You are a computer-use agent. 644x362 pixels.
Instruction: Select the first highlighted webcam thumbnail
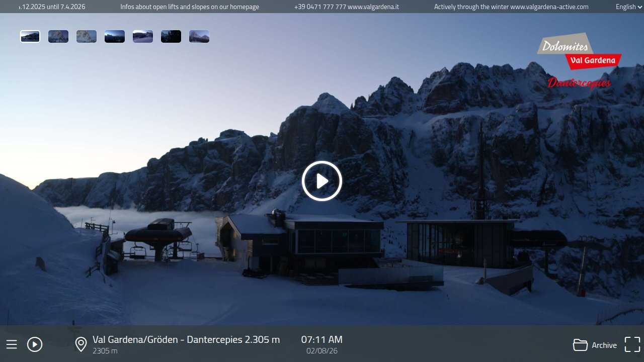click(30, 37)
